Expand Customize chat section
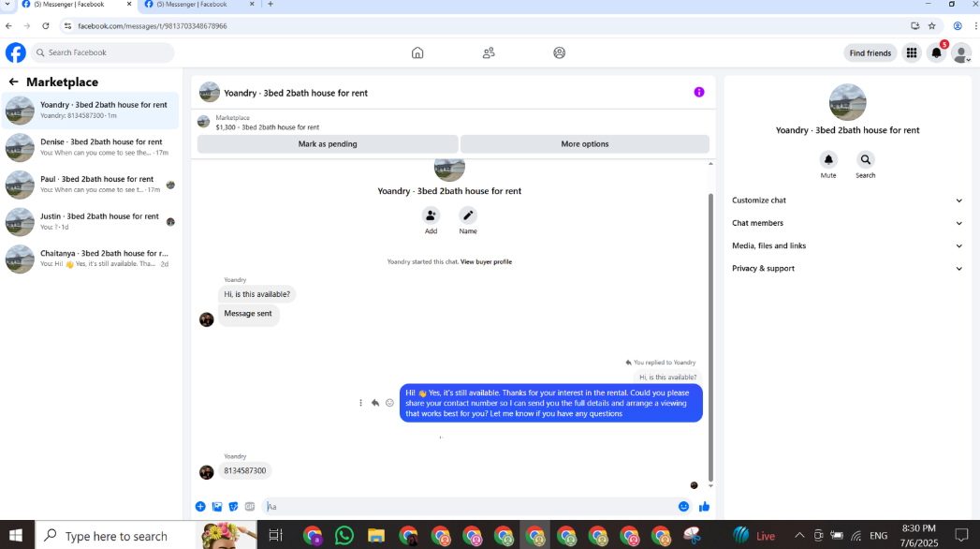 click(x=847, y=200)
